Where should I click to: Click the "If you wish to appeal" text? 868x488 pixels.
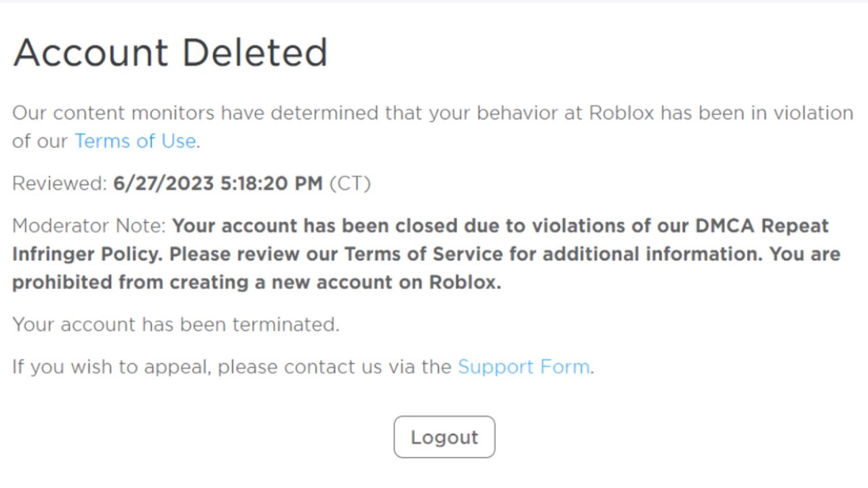pyautogui.click(x=112, y=367)
